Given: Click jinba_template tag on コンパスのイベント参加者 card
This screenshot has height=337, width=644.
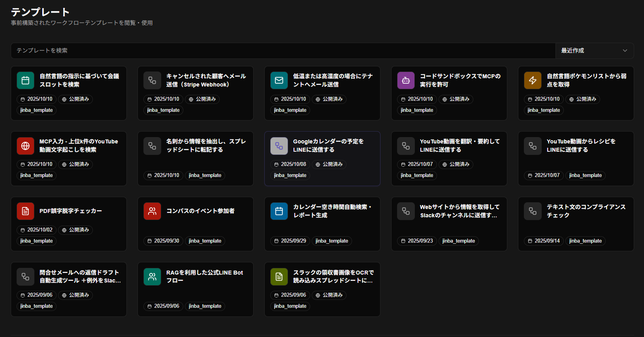Looking at the screenshot, I should [205, 241].
